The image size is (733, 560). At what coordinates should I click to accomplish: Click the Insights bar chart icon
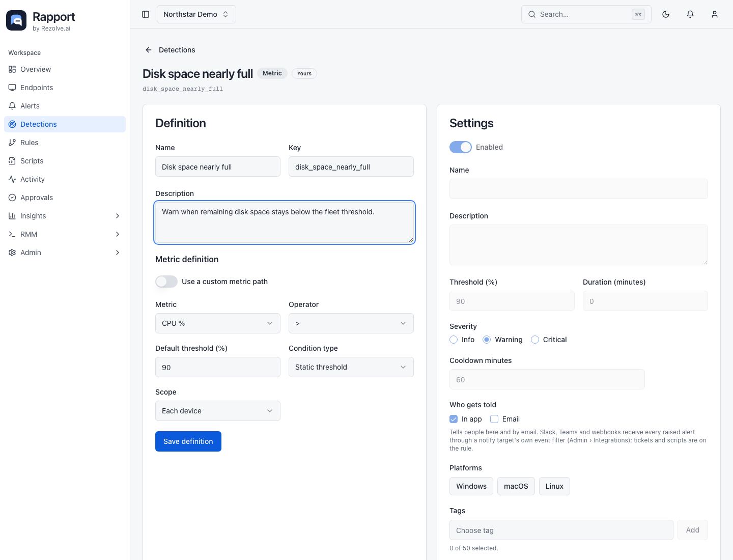pyautogui.click(x=12, y=216)
